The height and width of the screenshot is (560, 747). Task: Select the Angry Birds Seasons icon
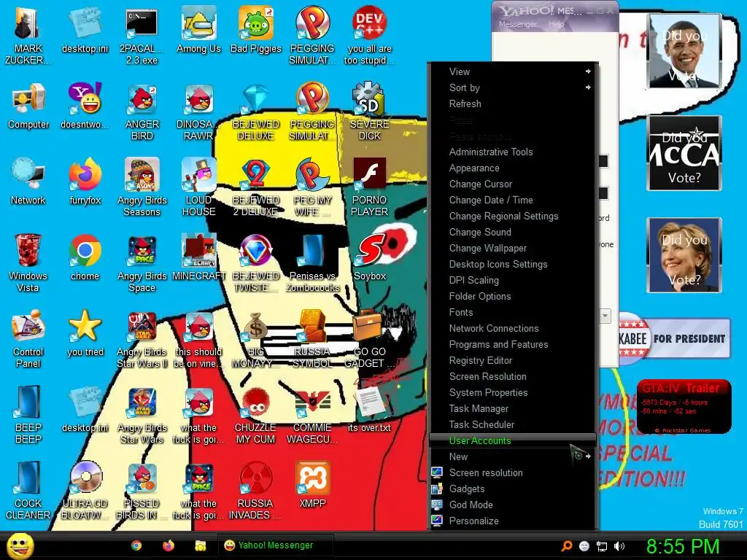tap(142, 187)
